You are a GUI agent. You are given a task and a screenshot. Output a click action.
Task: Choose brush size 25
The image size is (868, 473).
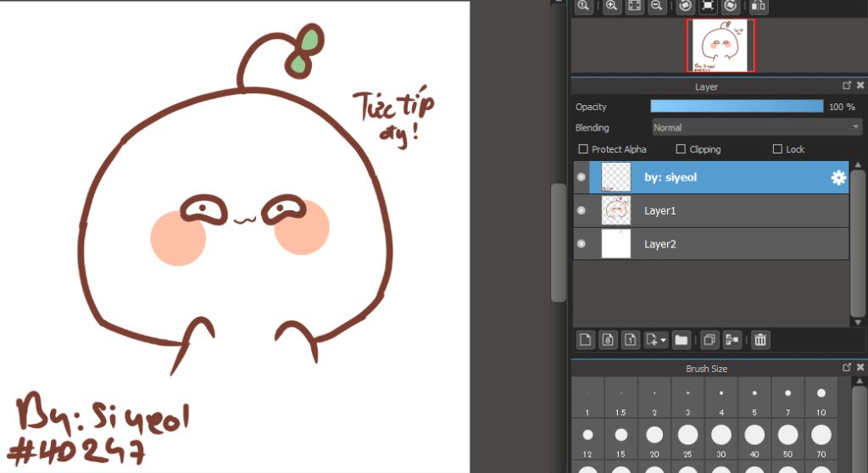click(687, 439)
